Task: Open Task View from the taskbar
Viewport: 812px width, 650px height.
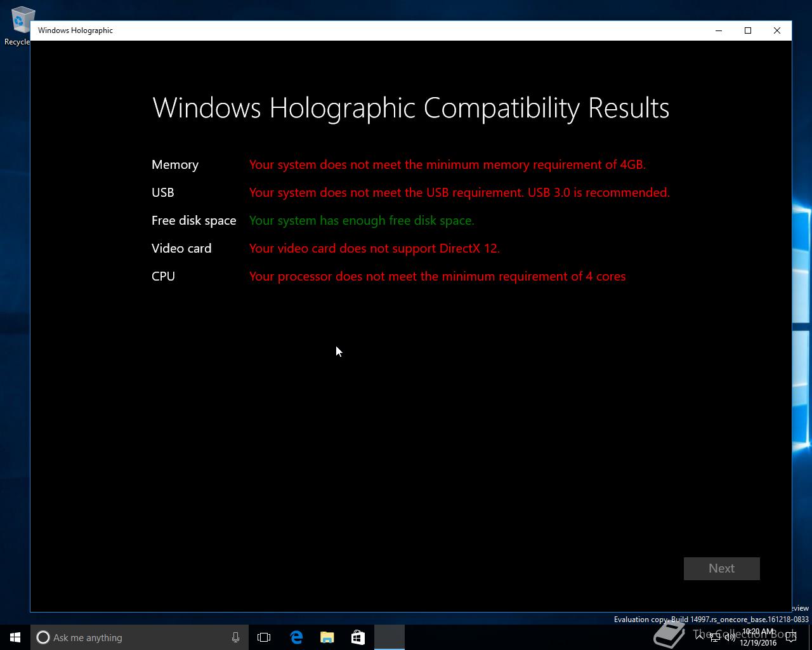Action: (x=264, y=637)
